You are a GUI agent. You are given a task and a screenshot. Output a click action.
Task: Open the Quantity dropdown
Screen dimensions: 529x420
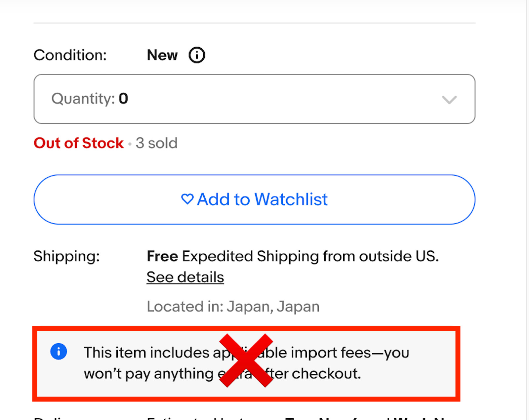tap(254, 99)
